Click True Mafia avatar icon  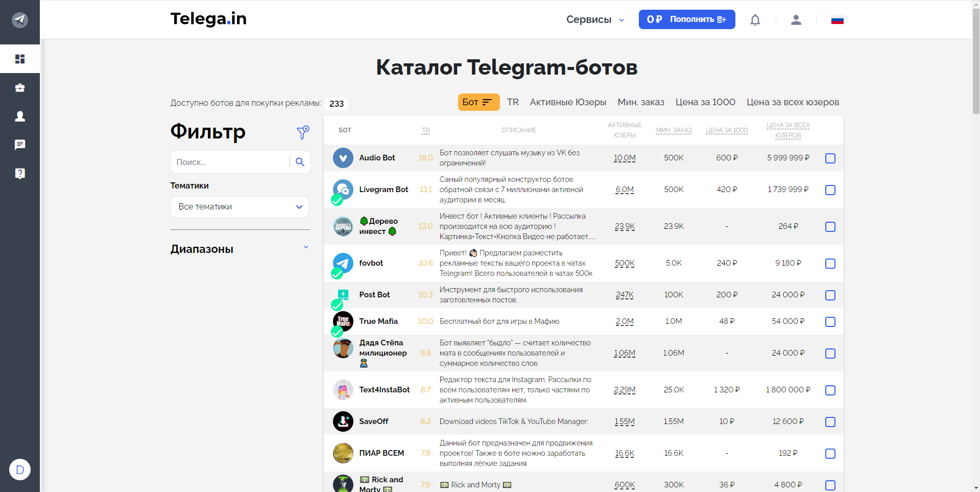pyautogui.click(x=343, y=321)
